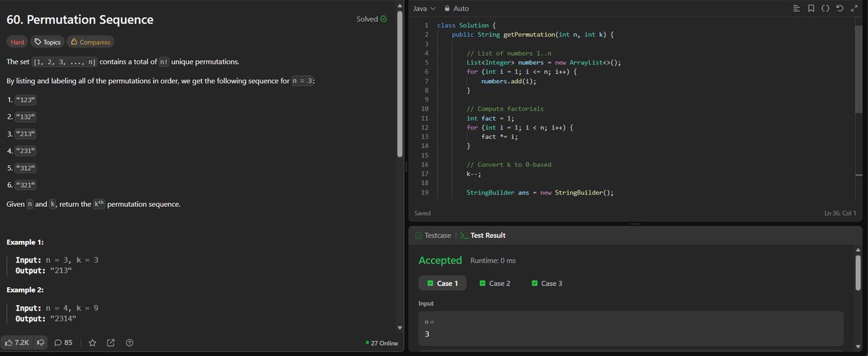
Task: Click the permutation "231" list item
Action: click(x=25, y=151)
